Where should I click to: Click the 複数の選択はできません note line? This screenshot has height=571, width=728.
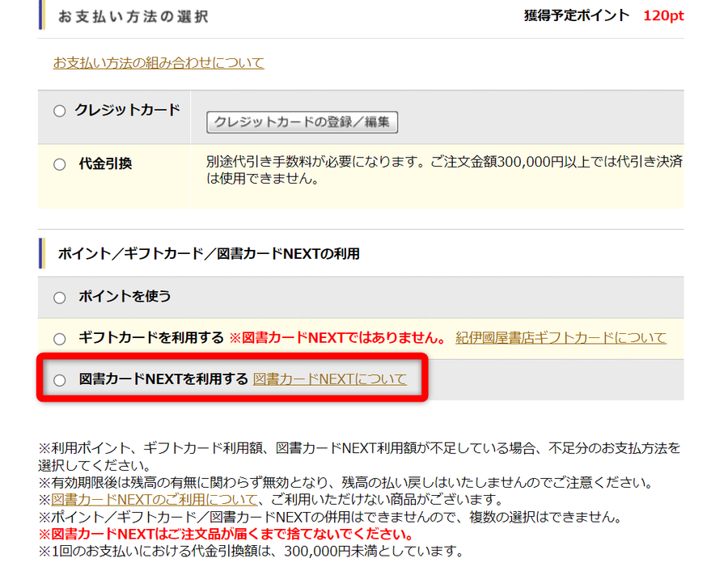(x=330, y=517)
